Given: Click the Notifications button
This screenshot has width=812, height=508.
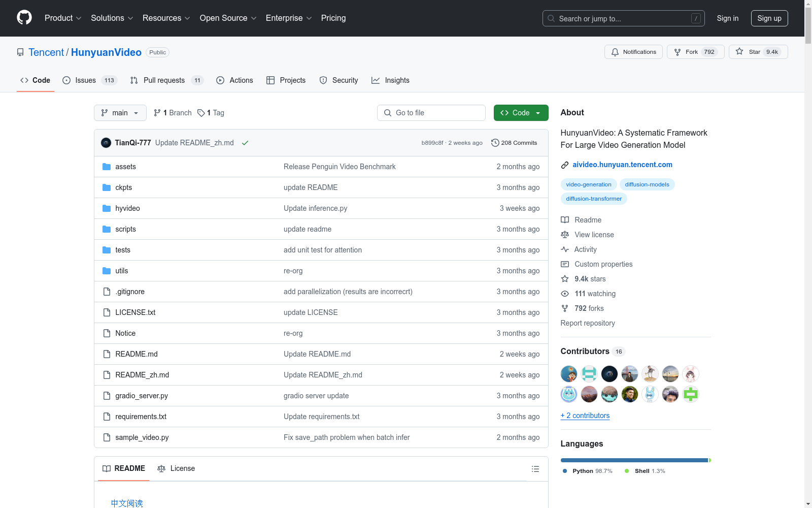Looking at the screenshot, I should (633, 52).
